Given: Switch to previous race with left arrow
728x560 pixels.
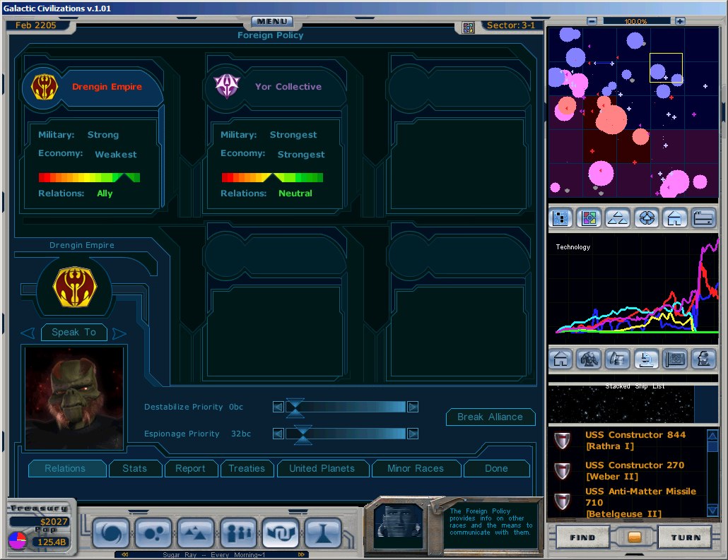Looking at the screenshot, I should coord(28,333).
